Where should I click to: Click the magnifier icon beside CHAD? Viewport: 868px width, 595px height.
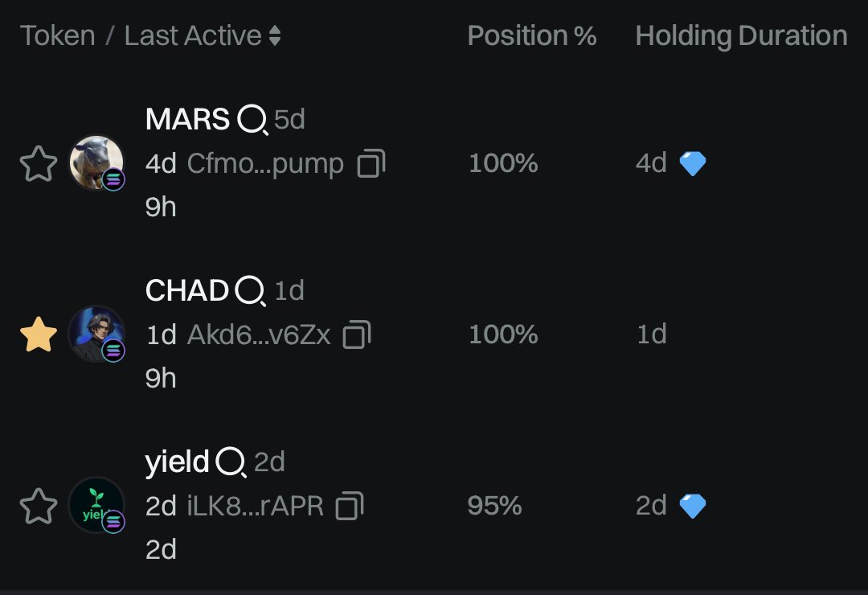tap(250, 291)
